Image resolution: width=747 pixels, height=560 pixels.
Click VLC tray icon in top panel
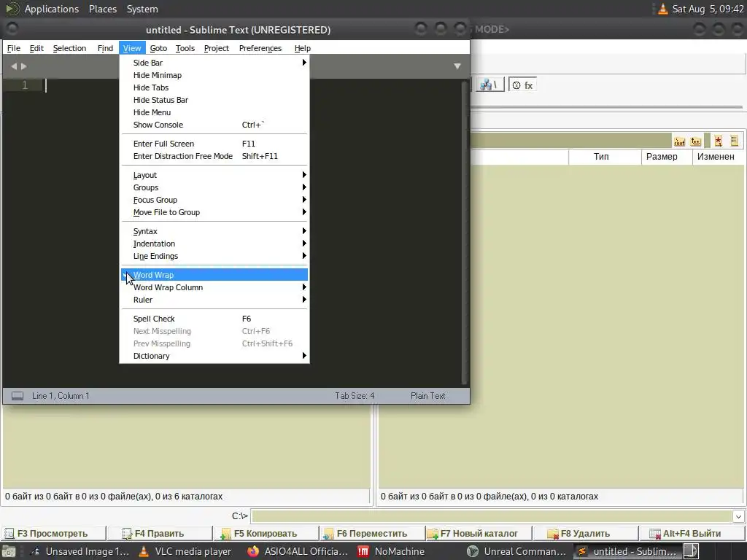point(662,9)
